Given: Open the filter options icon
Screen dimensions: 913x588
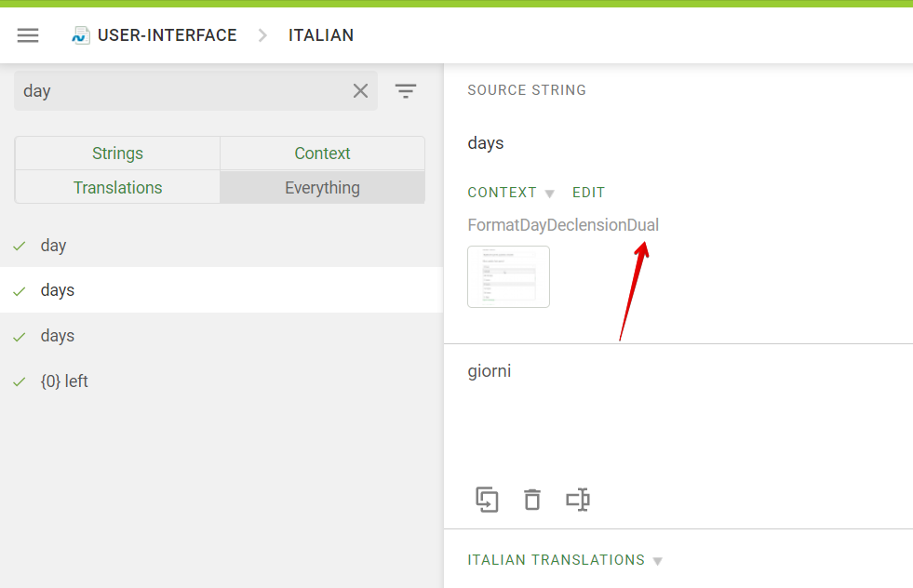Looking at the screenshot, I should point(405,91).
